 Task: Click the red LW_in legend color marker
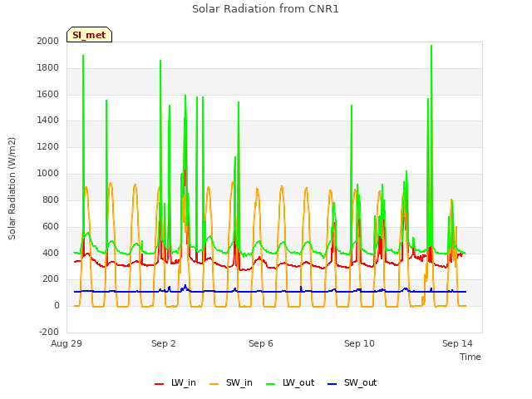tap(159, 384)
